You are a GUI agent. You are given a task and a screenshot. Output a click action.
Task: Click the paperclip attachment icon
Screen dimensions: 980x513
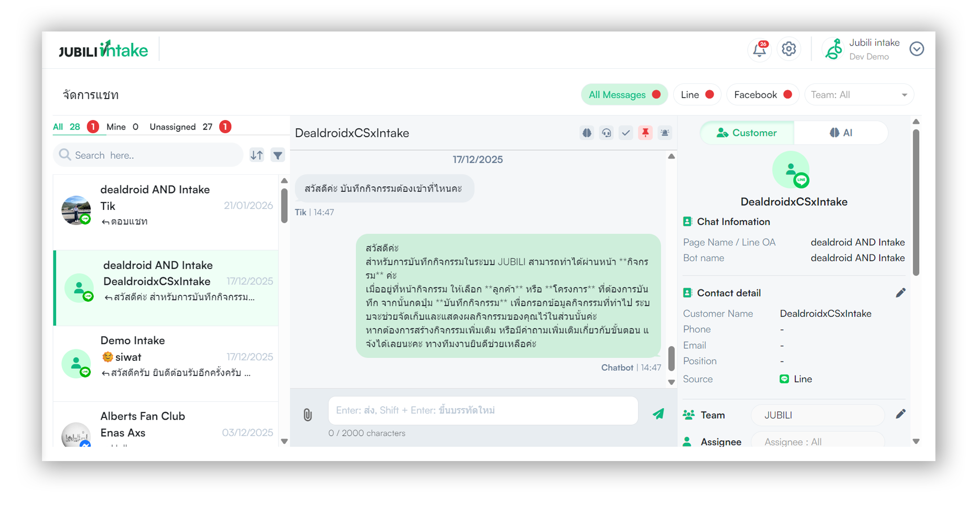pyautogui.click(x=308, y=415)
